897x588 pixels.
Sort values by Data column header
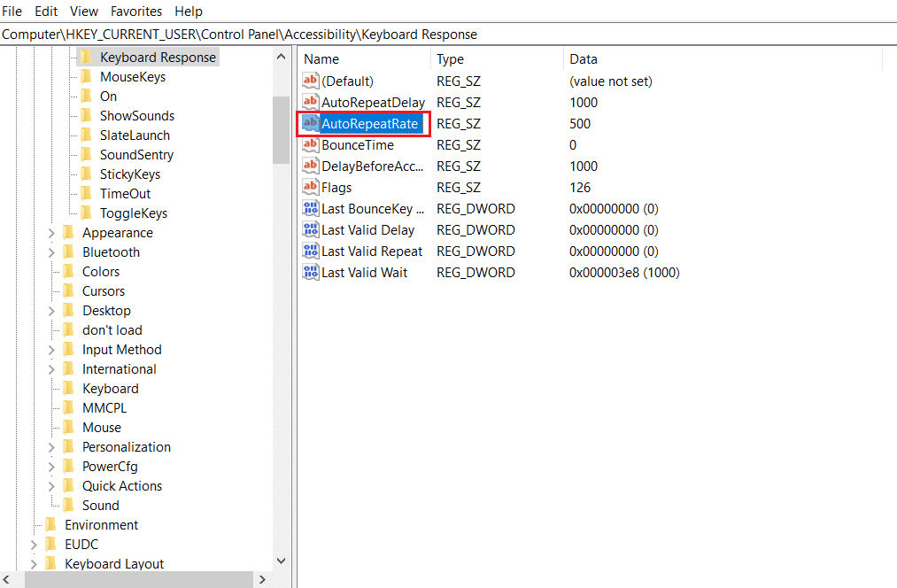tap(723, 59)
